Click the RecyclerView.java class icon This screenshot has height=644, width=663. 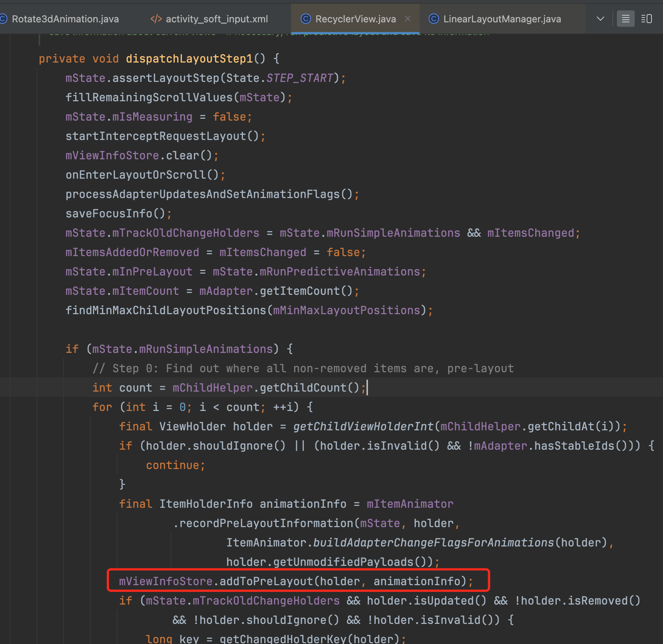tap(305, 19)
